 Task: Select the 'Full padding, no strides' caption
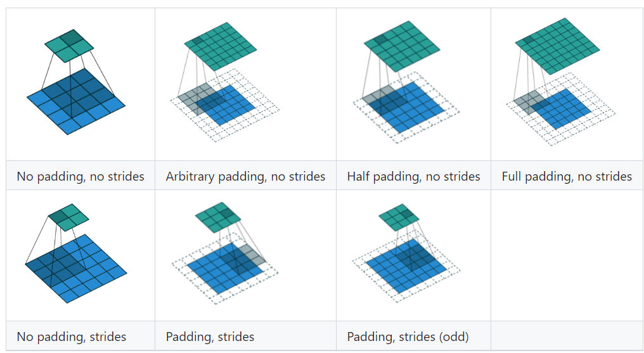pyautogui.click(x=567, y=176)
